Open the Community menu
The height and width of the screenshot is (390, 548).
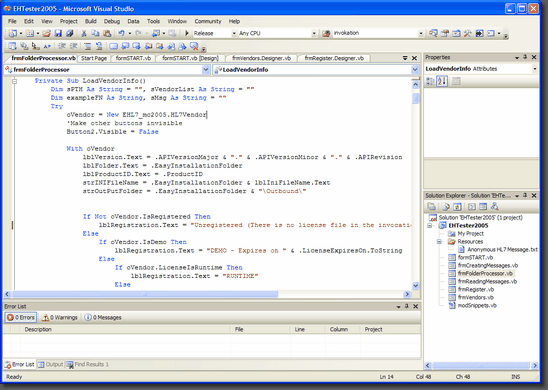[x=208, y=21]
